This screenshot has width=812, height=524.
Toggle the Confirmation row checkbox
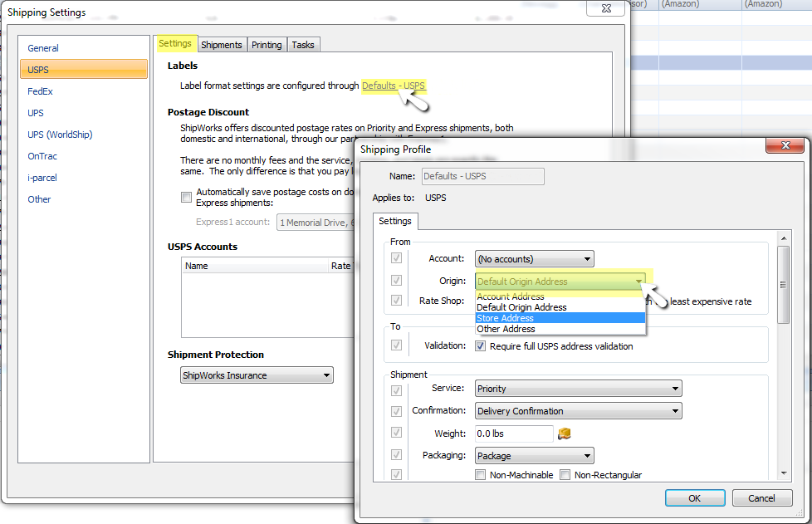(397, 411)
